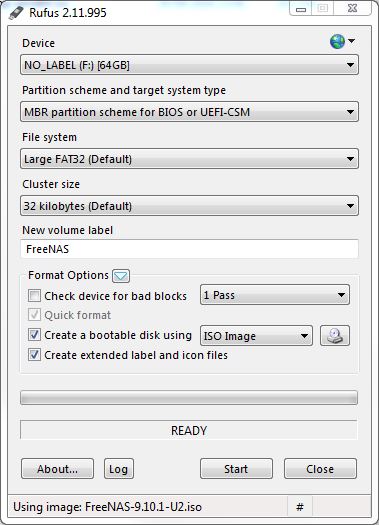Open the 1 Pass dropdown
Viewport: 379px width, 525px height.
[275, 295]
